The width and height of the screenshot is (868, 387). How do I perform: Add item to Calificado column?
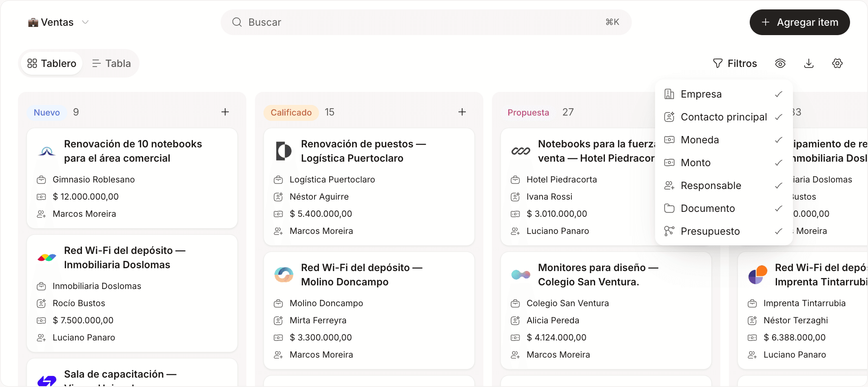pos(462,112)
